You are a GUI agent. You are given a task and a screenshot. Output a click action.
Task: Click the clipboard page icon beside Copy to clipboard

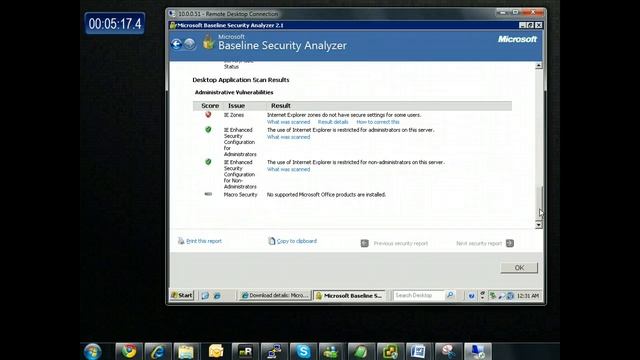271,241
